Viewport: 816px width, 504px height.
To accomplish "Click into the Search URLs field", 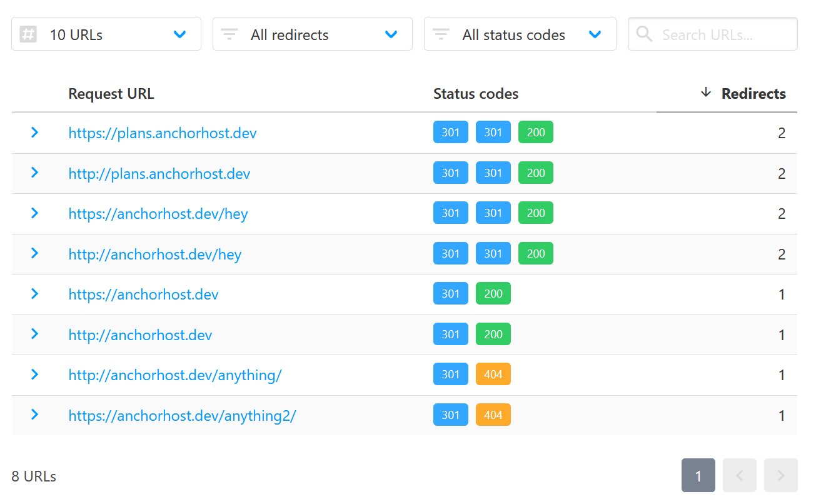I will [x=712, y=34].
